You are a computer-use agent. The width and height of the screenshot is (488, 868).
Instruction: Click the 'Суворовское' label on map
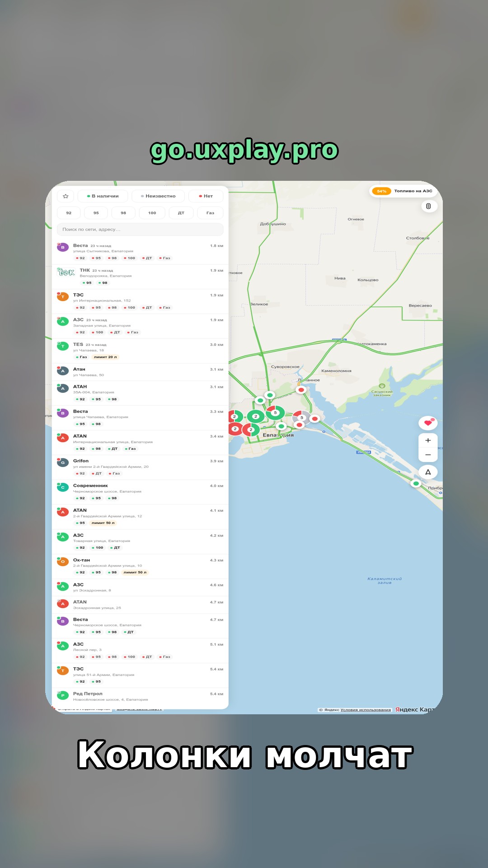285,367
